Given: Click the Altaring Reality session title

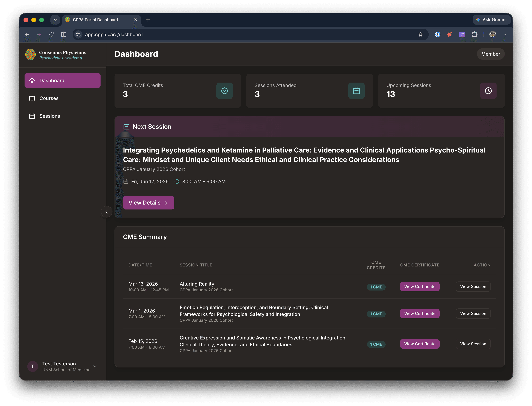Looking at the screenshot, I should click(x=197, y=284).
